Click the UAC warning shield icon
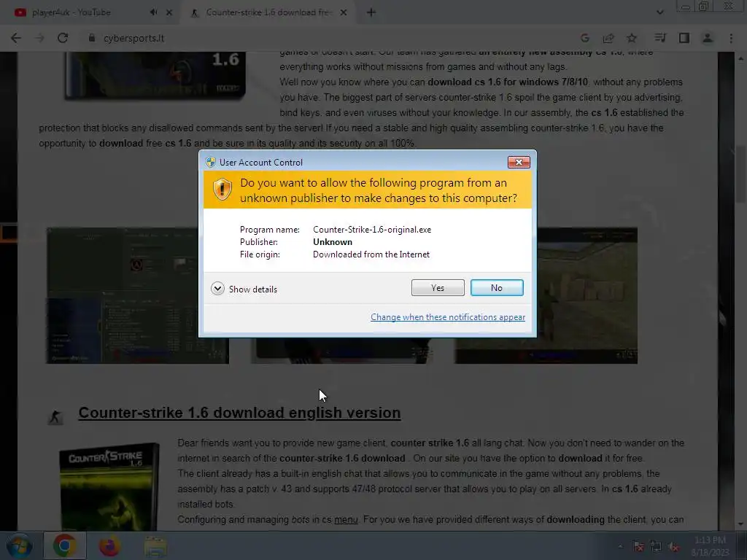This screenshot has width=747, height=560. point(222,190)
